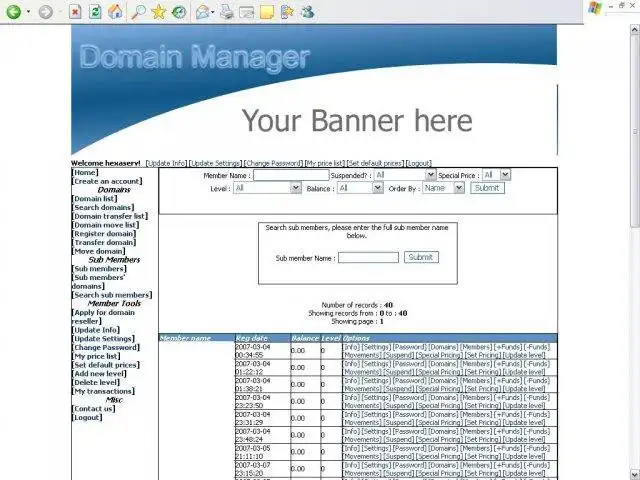Click into the Member Name input field
The image size is (640, 480).
pos(291,176)
